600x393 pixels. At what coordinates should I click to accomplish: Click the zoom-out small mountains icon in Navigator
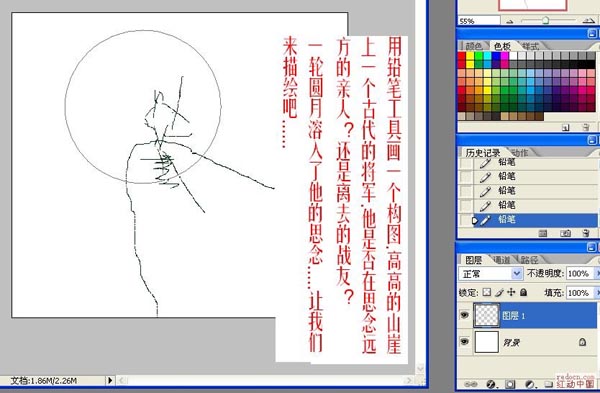tap(510, 21)
